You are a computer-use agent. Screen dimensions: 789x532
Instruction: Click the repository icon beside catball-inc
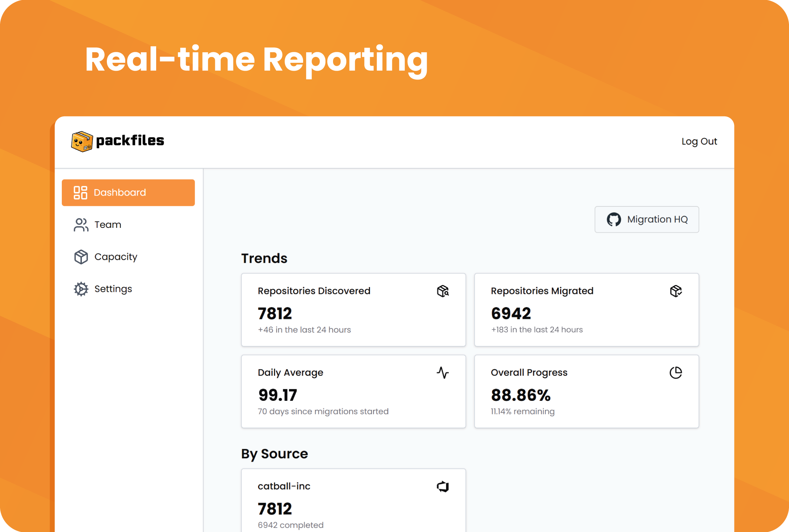pos(443,487)
